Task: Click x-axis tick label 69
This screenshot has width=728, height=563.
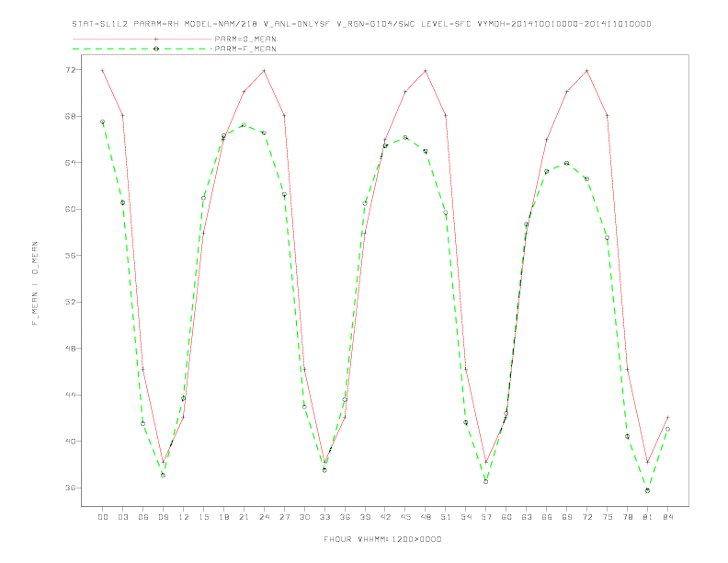Action: coord(567,517)
